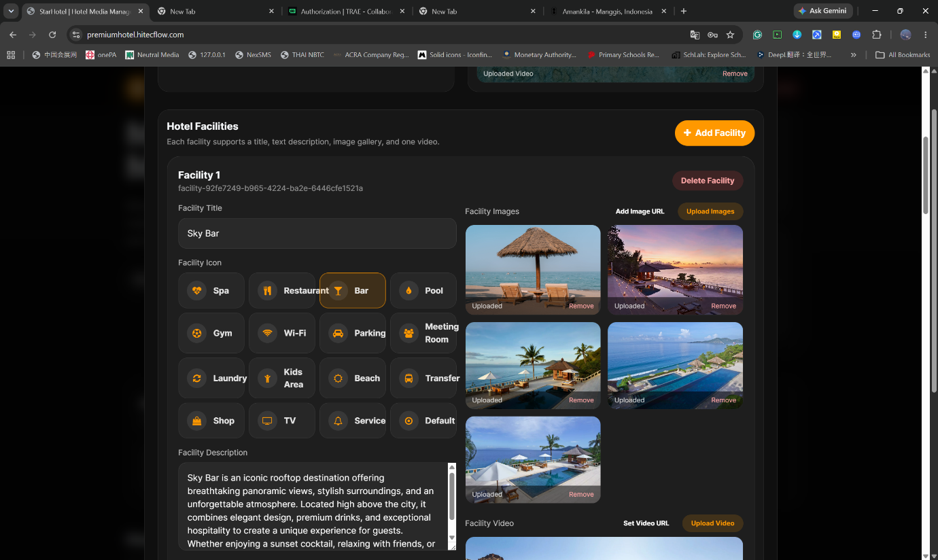Bookmark this page with the star icon
Screen dimensions: 938x560
click(x=730, y=35)
